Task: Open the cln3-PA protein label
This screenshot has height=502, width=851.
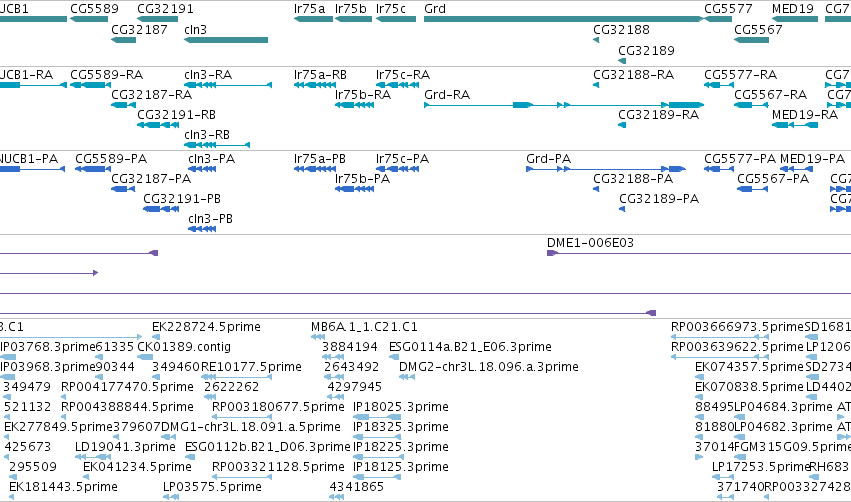Action: tap(212, 158)
